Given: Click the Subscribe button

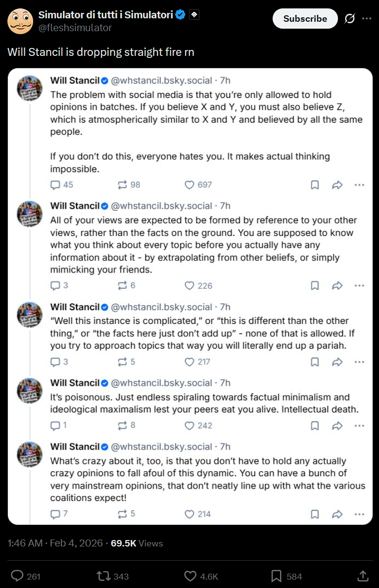Looking at the screenshot, I should [x=305, y=19].
